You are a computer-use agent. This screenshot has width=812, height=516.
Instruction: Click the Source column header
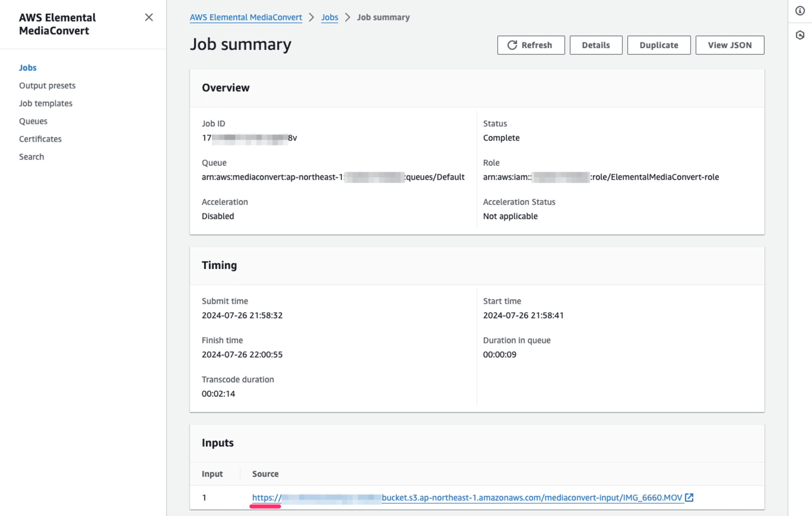tap(265, 474)
